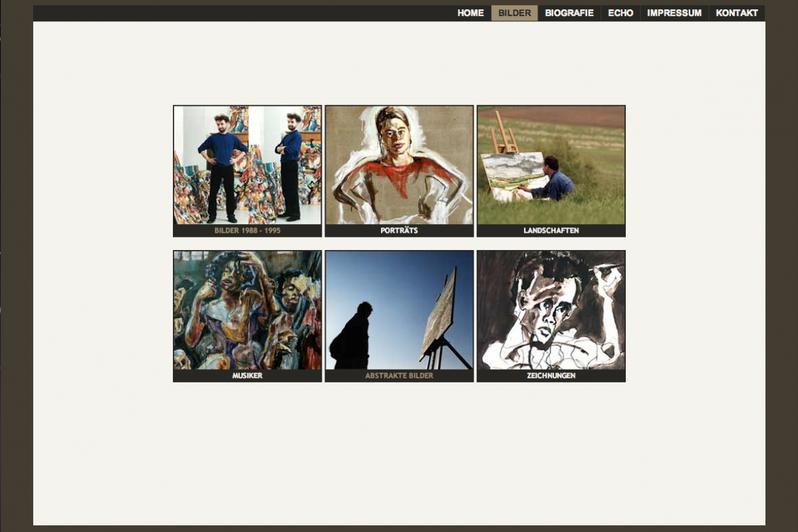The height and width of the screenshot is (532, 798).
Task: Open the Abstrakte Bilder silhouette thumbnail
Action: pyautogui.click(x=399, y=310)
